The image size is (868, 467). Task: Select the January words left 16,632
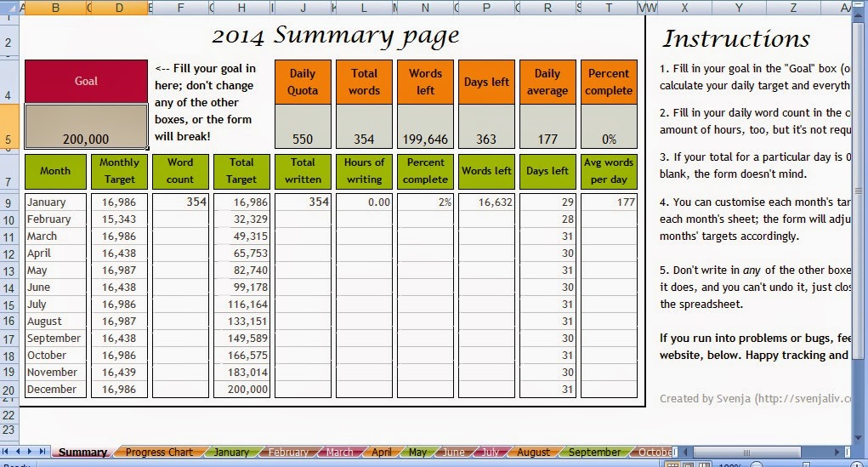pyautogui.click(x=486, y=202)
